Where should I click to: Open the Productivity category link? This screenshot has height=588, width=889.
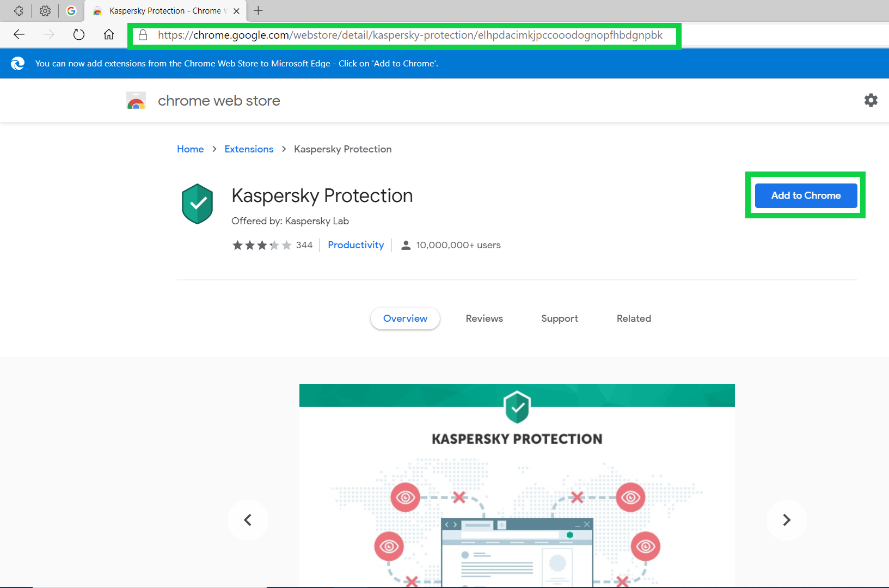[356, 245]
